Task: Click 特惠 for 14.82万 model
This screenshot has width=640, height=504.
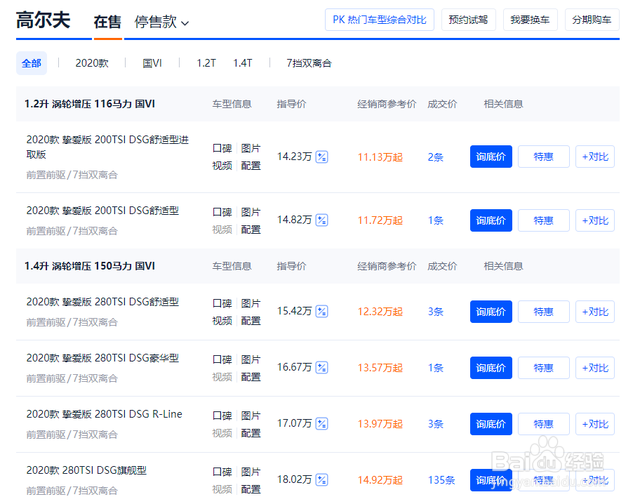Action: [544, 220]
